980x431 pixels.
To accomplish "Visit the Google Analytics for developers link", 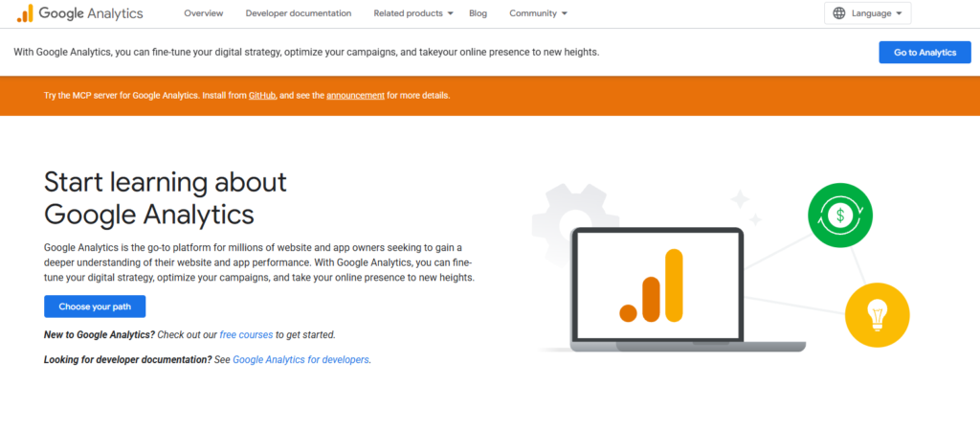I will [x=301, y=360].
